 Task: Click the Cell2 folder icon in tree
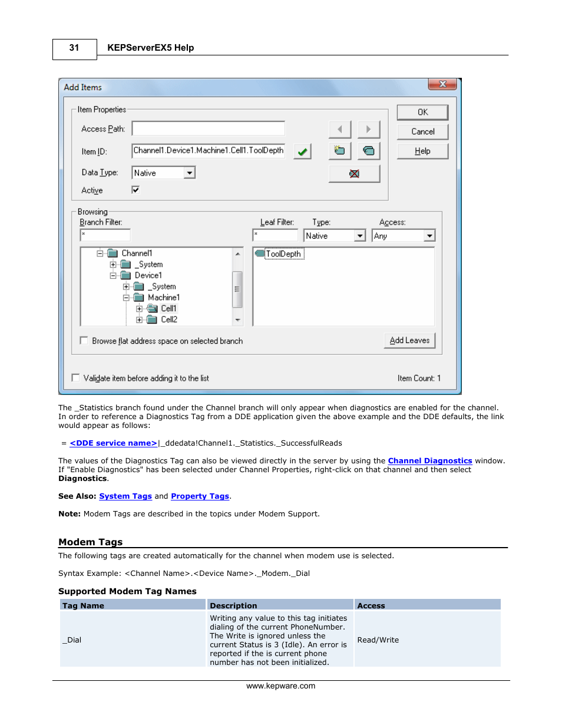152,319
